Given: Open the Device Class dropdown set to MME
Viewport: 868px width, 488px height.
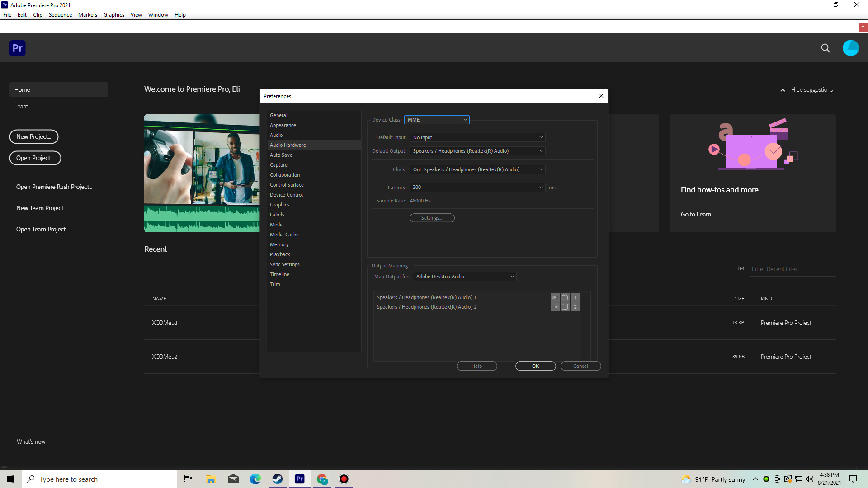Looking at the screenshot, I should (437, 119).
